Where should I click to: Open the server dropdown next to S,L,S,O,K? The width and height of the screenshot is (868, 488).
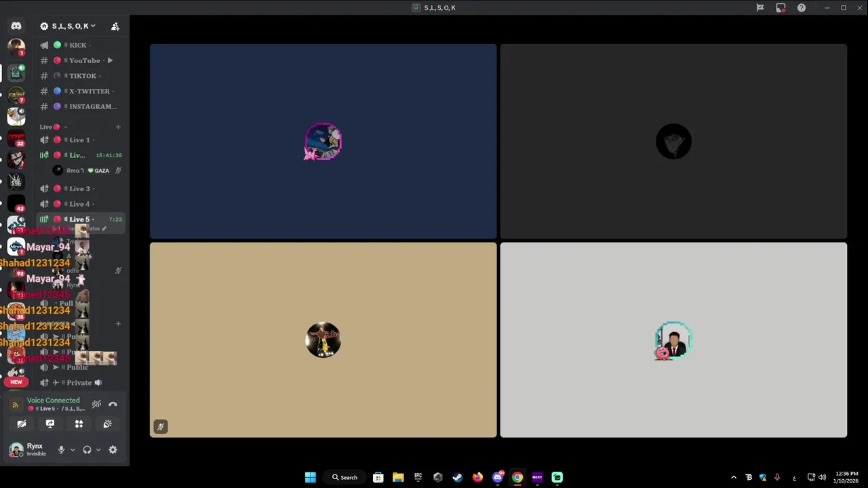(93, 26)
